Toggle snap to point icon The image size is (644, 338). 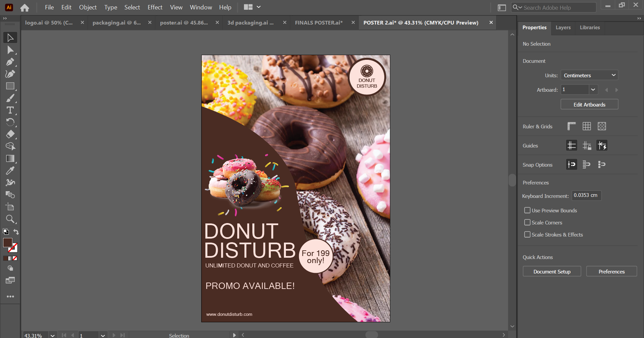tap(572, 165)
